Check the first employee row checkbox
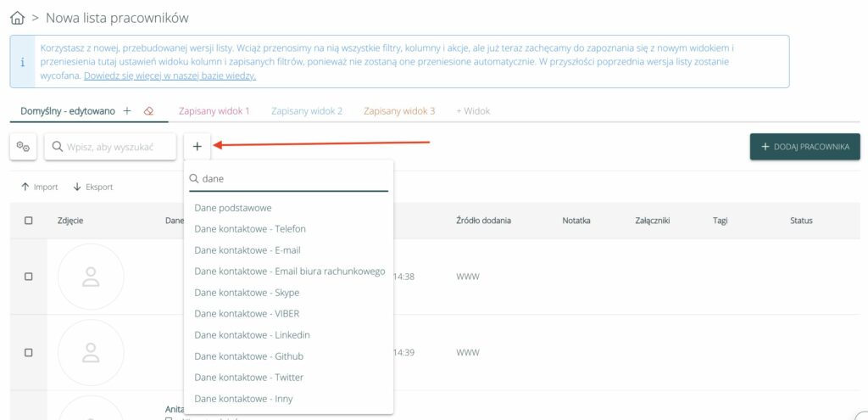 (x=29, y=277)
